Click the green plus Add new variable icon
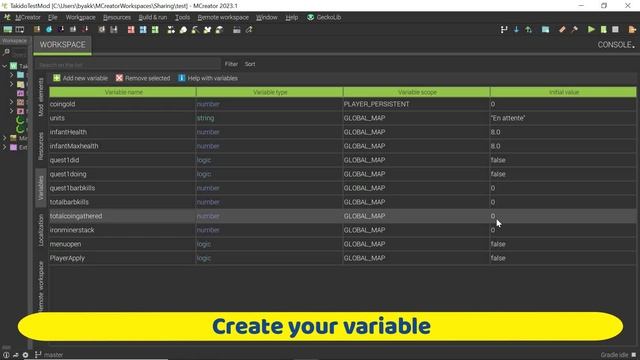The image size is (640, 360). pos(56,78)
